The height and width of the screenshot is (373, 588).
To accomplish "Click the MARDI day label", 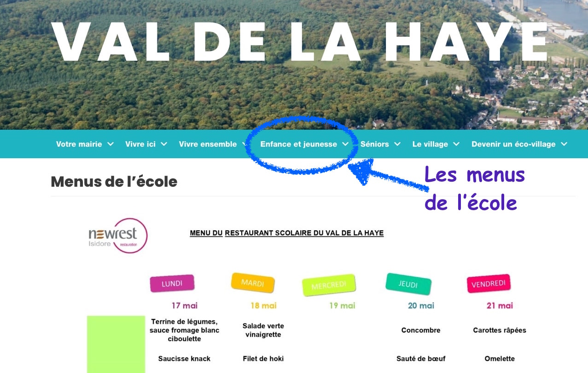I will coord(253,283).
